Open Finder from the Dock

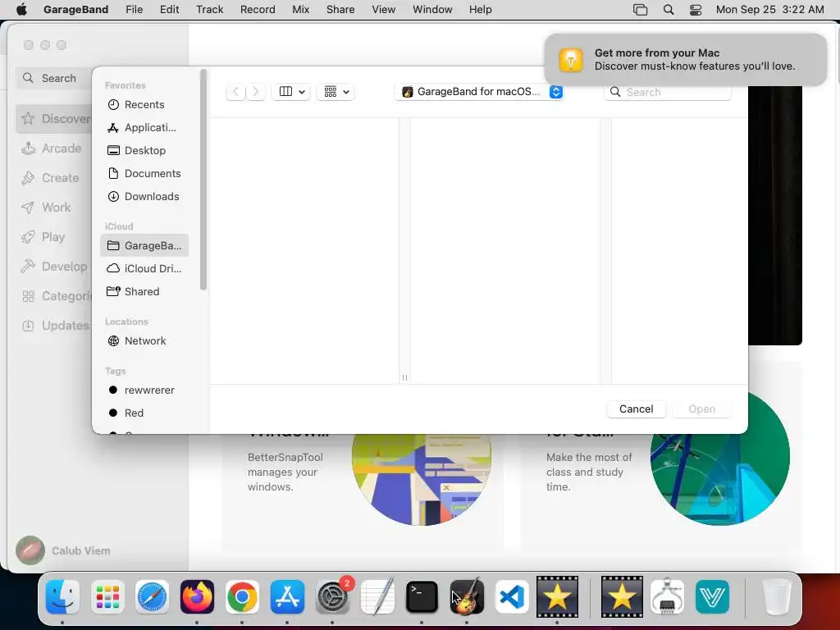click(x=62, y=597)
